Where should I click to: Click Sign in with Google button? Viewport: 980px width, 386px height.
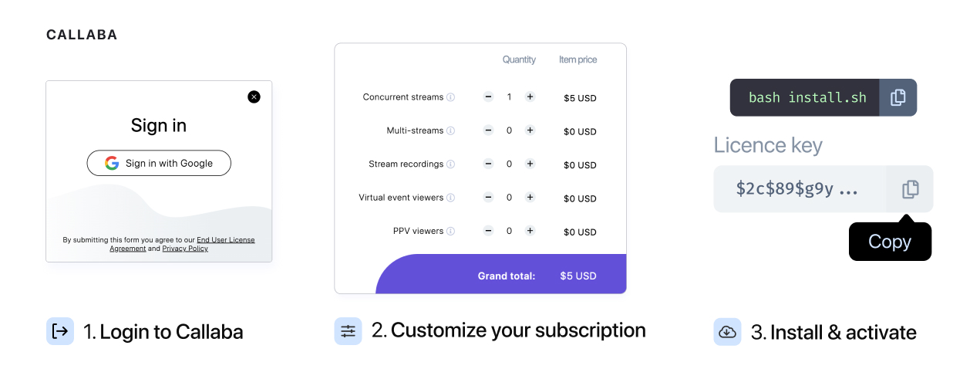(x=159, y=163)
